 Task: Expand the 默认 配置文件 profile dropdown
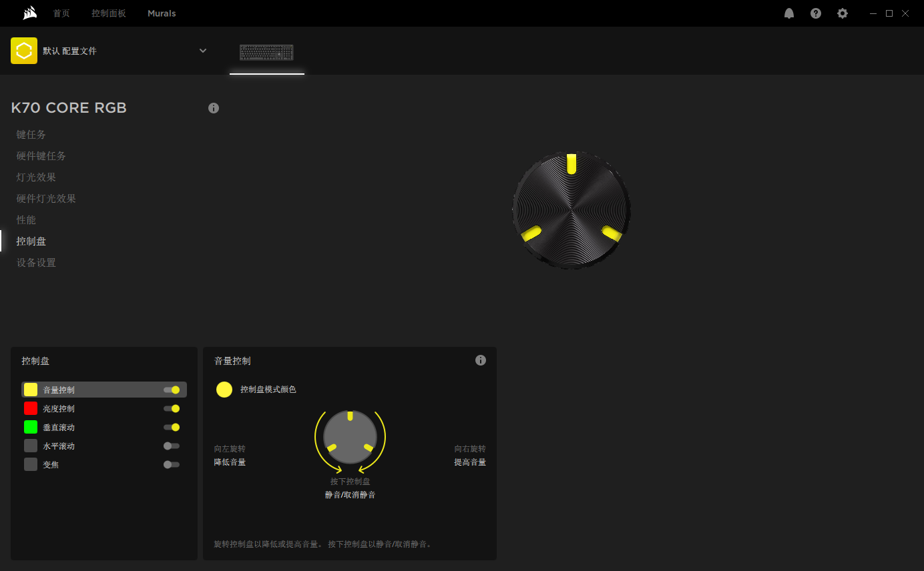tap(203, 51)
